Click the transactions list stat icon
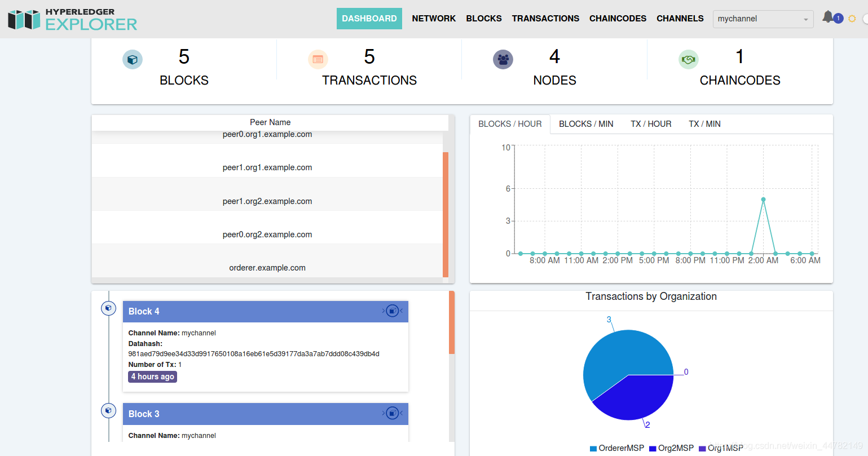This screenshot has height=456, width=868. pyautogui.click(x=318, y=59)
